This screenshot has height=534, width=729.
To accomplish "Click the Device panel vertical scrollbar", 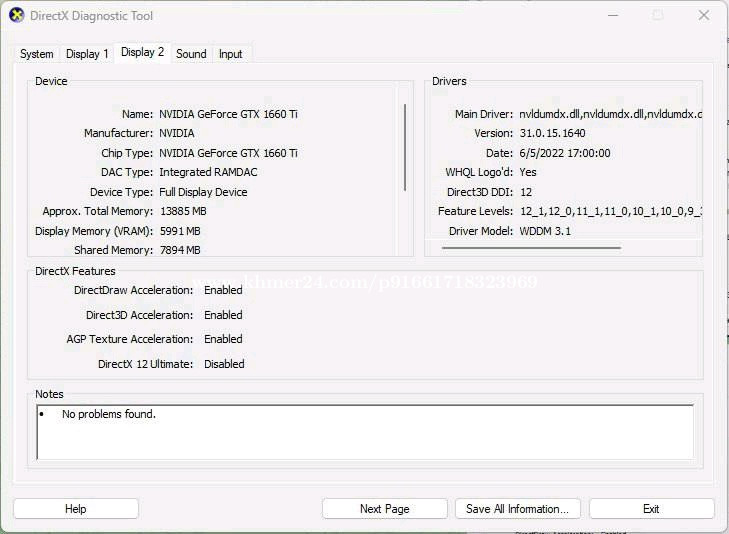I will (405, 147).
